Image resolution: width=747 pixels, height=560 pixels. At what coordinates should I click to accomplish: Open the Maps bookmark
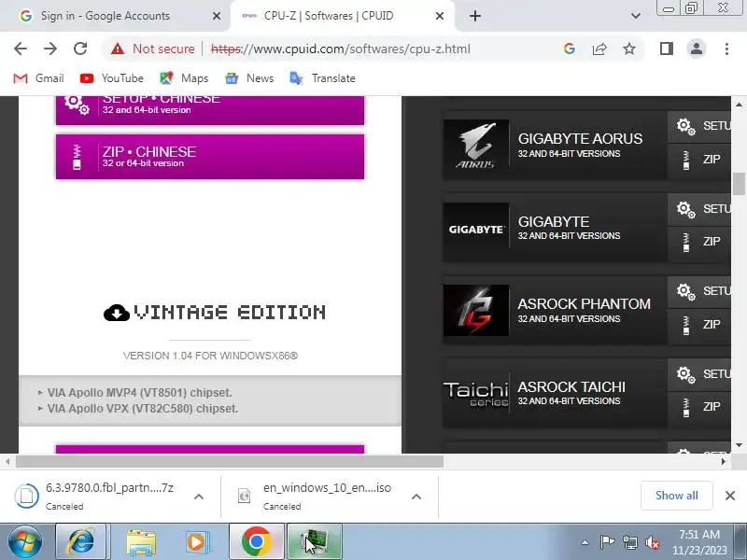184,78
